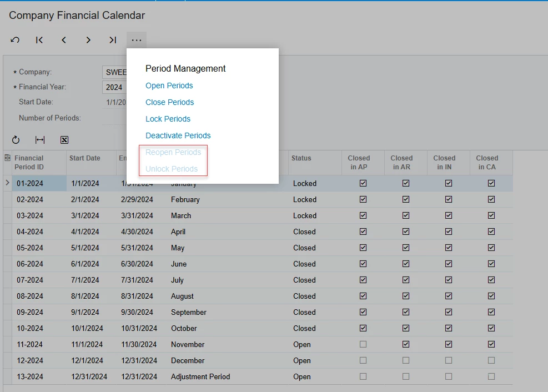548x392 pixels.
Task: Select period 13-2024 cell
Action: (39, 376)
